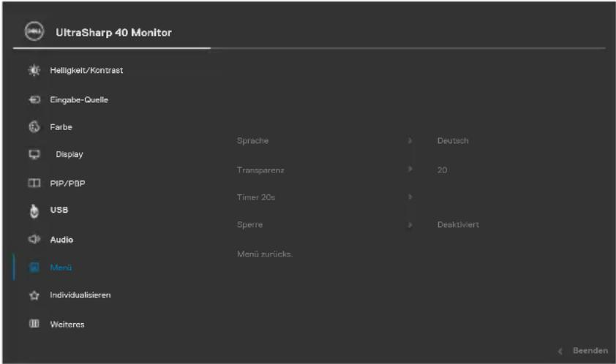
Task: Expand the Sperre chevron arrow
Action: pos(410,224)
